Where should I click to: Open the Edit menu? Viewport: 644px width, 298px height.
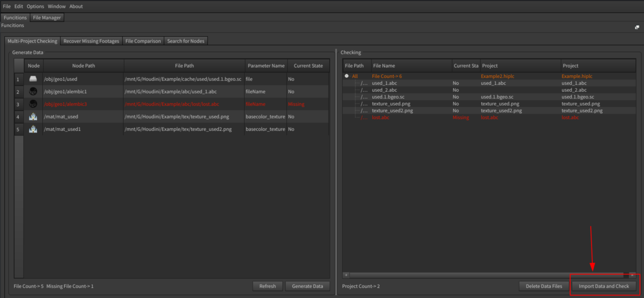(x=19, y=6)
